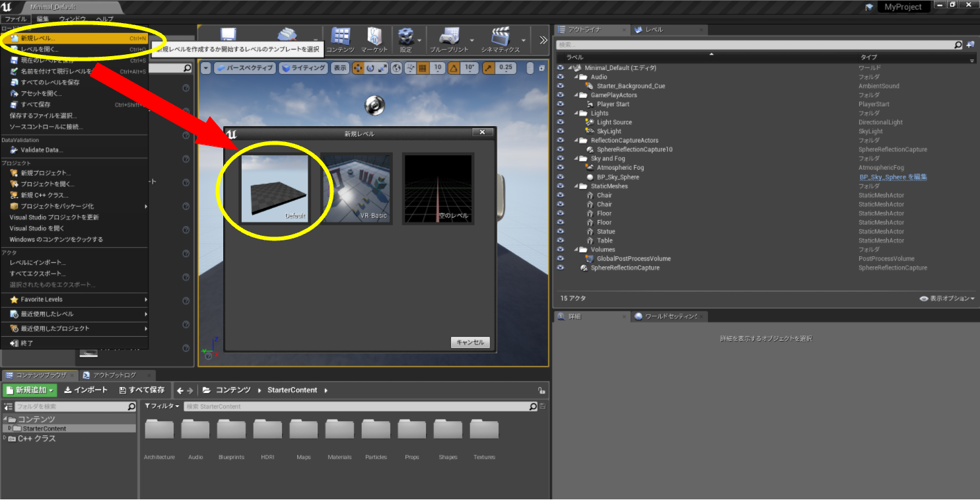
Task: Click the content browser lock icon
Action: tap(542, 390)
